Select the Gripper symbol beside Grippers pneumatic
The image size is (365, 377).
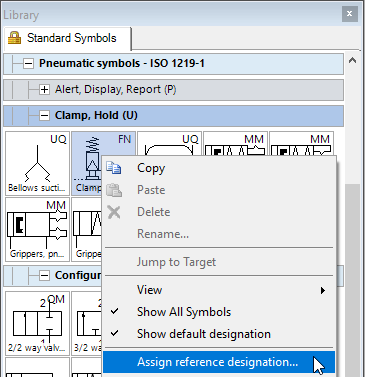point(87,229)
